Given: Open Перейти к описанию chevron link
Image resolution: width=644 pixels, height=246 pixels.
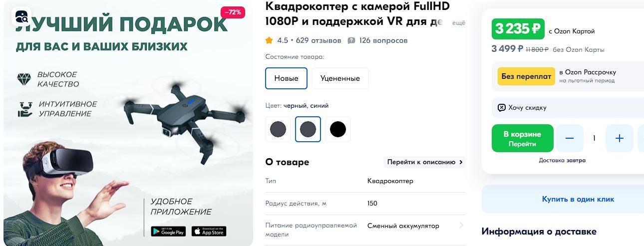Looking at the screenshot, I should (x=424, y=162).
